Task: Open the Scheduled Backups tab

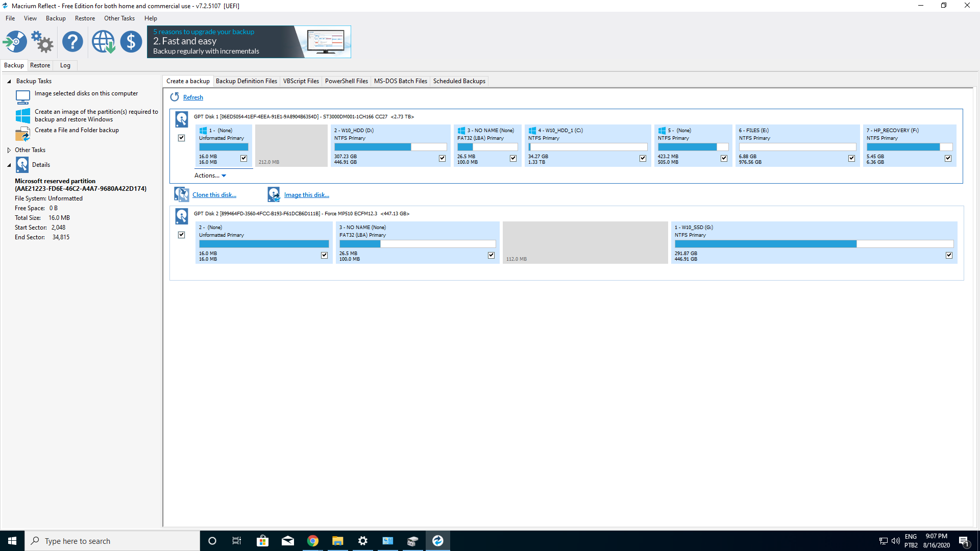Action: [x=459, y=81]
